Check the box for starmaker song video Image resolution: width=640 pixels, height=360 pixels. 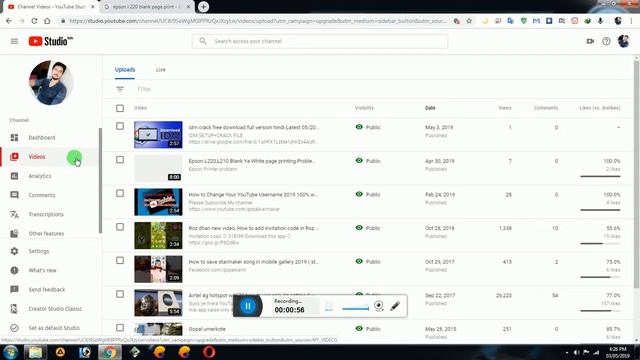coord(120,260)
